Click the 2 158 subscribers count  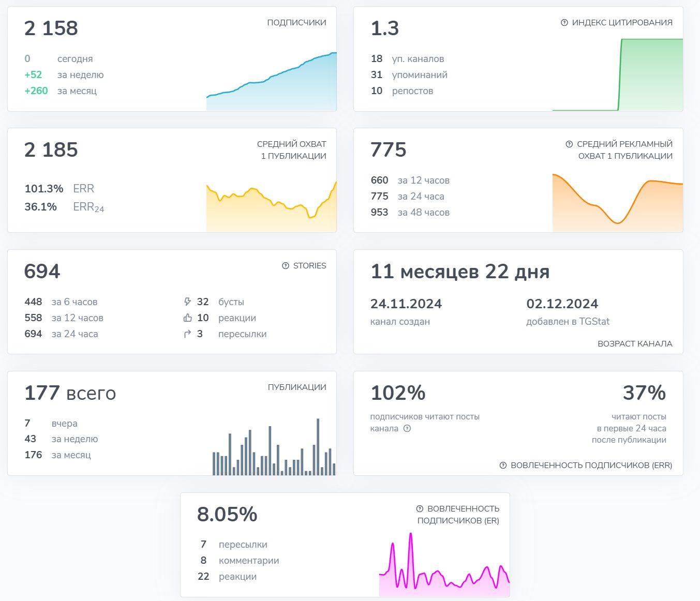51,28
